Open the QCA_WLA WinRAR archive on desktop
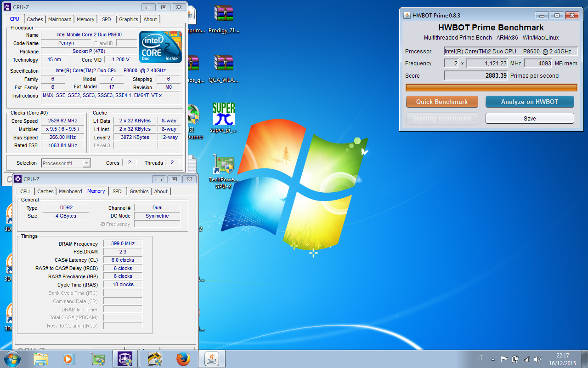This screenshot has width=588, height=368. click(x=224, y=68)
